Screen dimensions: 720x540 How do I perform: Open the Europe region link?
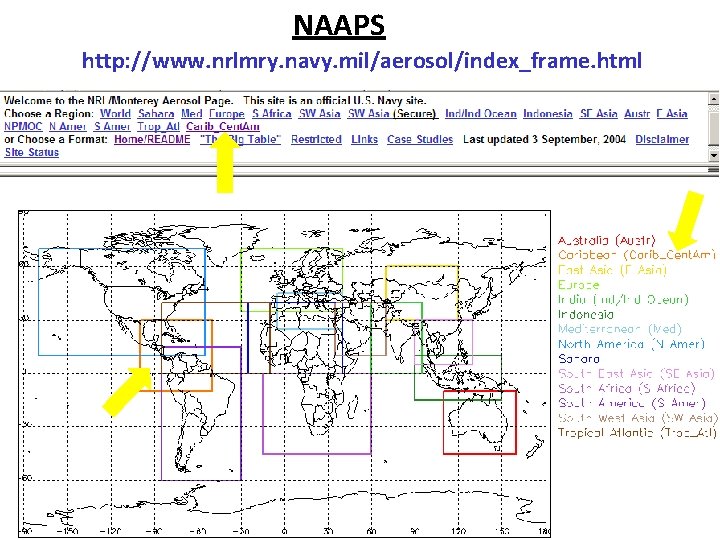(227, 113)
